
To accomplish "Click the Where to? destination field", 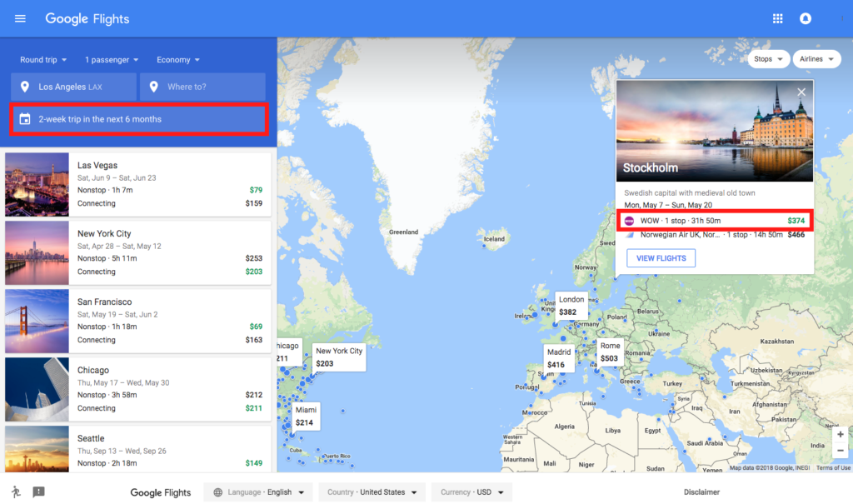I will tap(202, 87).
